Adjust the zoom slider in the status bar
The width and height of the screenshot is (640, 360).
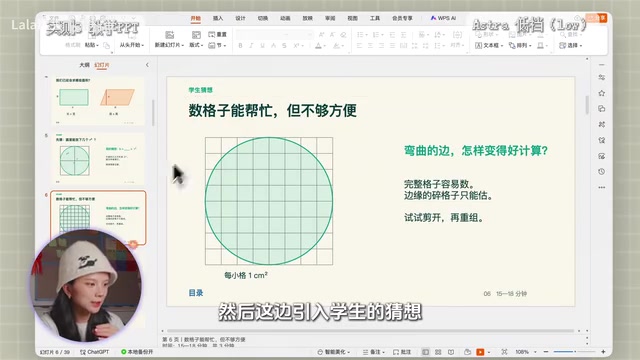pos(575,352)
